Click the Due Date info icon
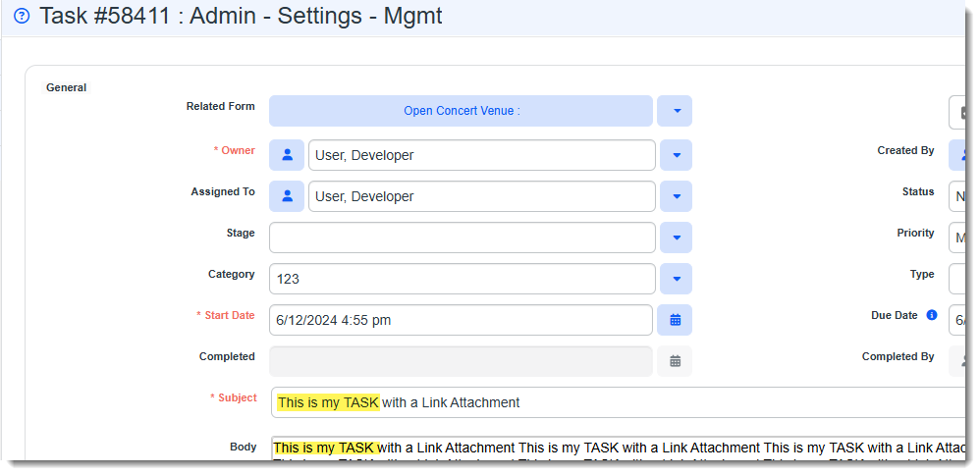Screen dimensions: 980x475 pos(932,316)
